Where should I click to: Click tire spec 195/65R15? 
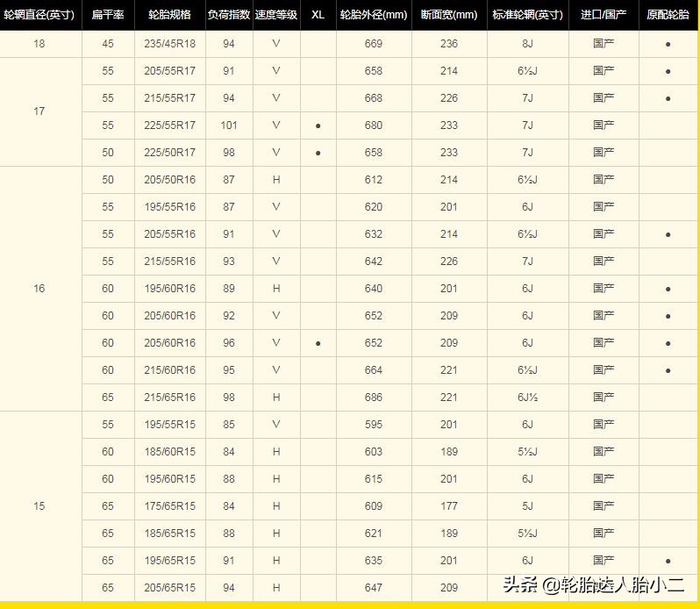[x=169, y=561]
